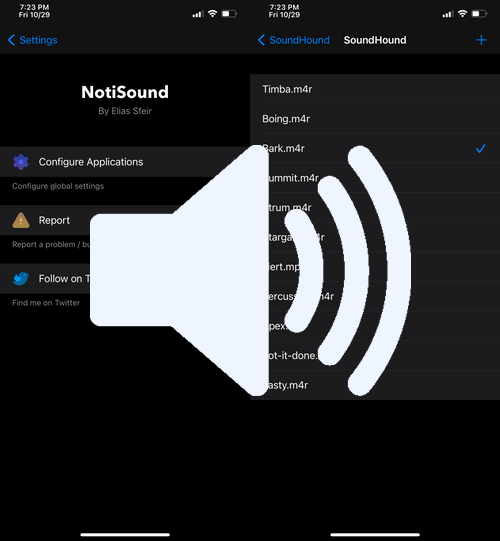
Task: Click the Twitter bird icon
Action: click(x=21, y=278)
